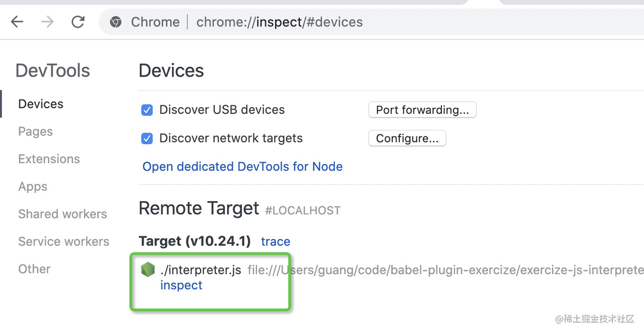Click the Configure button
Image resolution: width=644 pixels, height=333 pixels.
pyautogui.click(x=407, y=138)
